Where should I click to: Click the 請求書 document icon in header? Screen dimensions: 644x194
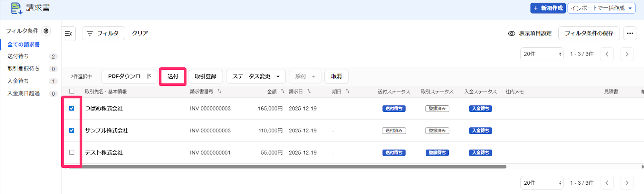click(17, 8)
